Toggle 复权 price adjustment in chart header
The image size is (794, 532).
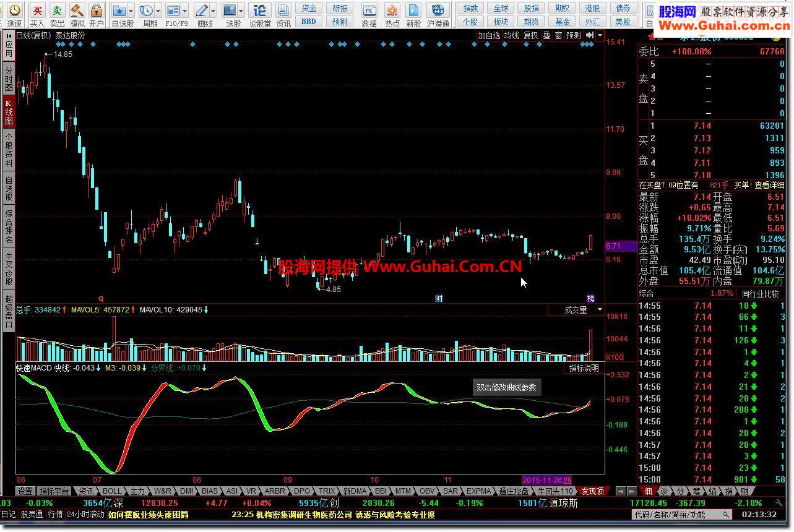point(531,35)
